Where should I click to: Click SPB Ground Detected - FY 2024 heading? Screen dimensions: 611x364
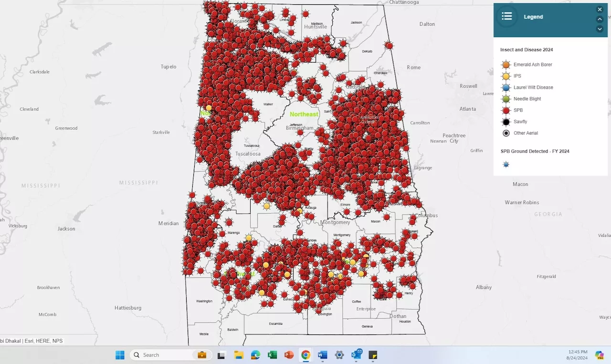click(535, 151)
